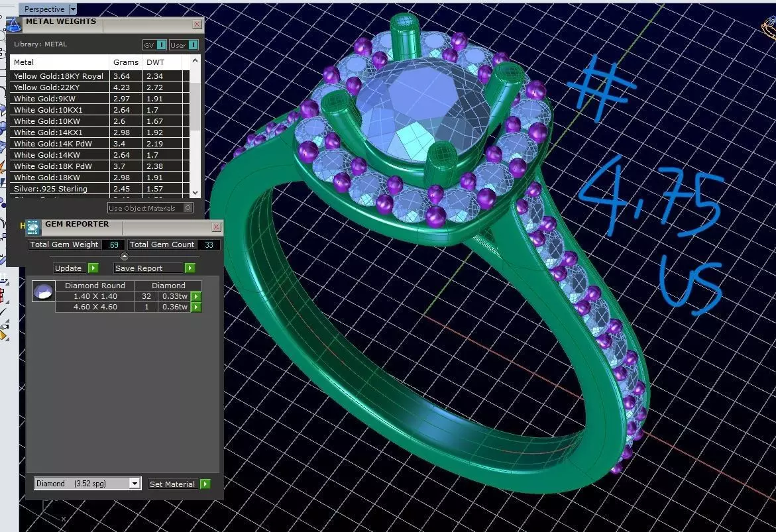Select White Gold:18K PdW row
Screen dimensions: 776x532
tap(100, 166)
